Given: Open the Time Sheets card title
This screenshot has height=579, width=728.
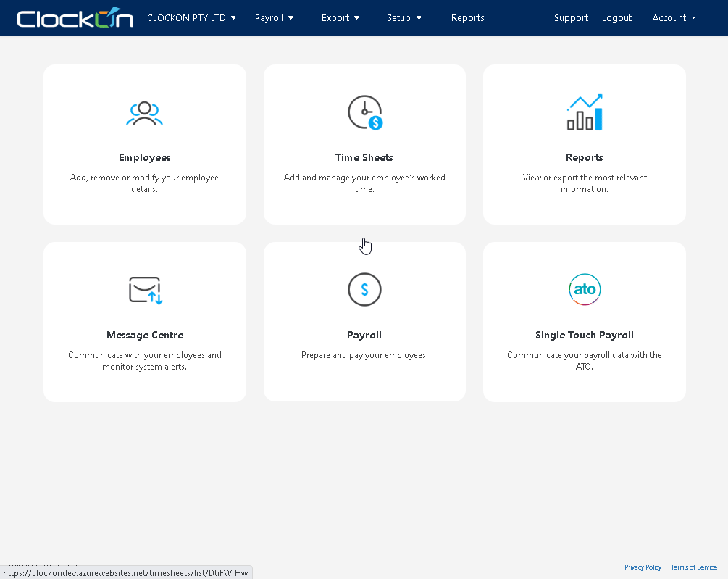Looking at the screenshot, I should point(364,157).
